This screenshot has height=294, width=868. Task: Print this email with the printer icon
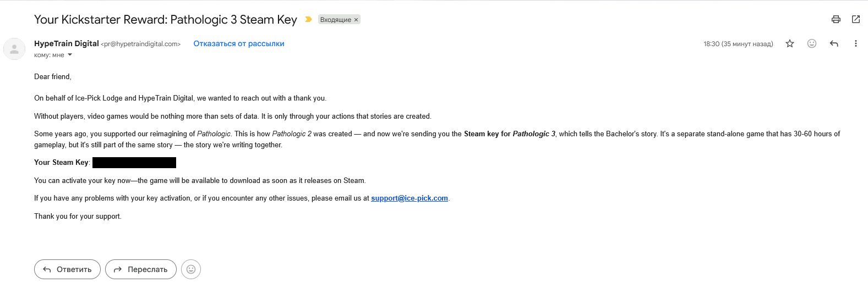(x=836, y=19)
